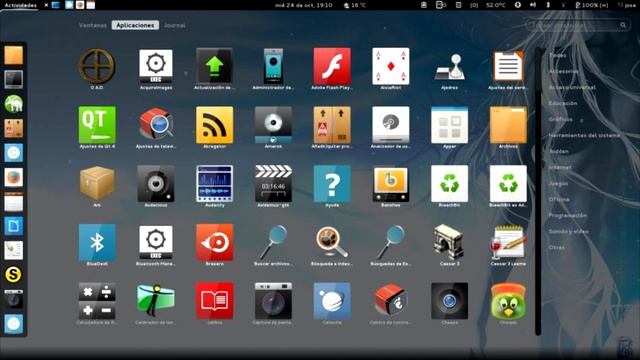
Task: Open Ajustes de telepathy magnifier cube icon
Action: click(156, 124)
